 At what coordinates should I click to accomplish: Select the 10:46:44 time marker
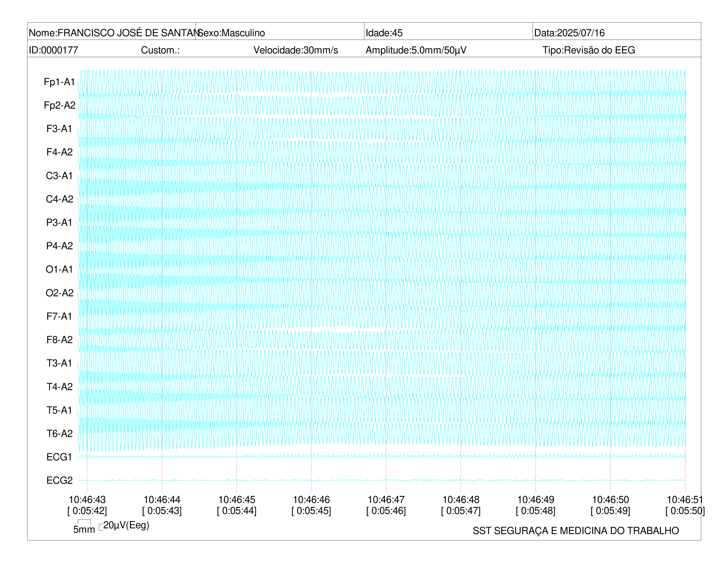coord(162,500)
